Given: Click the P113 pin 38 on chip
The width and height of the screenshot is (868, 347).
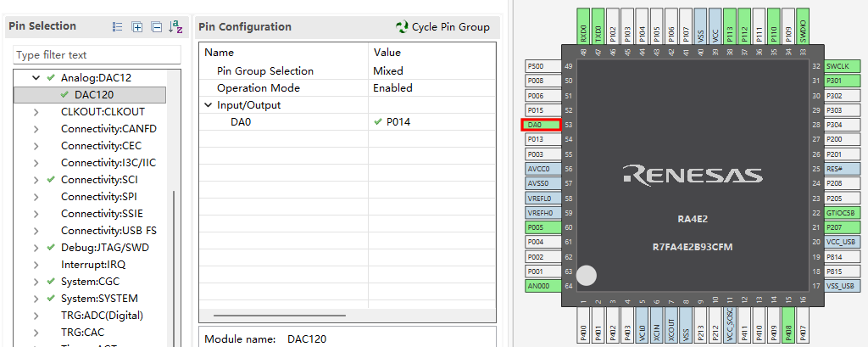Looking at the screenshot, I should point(730,26).
